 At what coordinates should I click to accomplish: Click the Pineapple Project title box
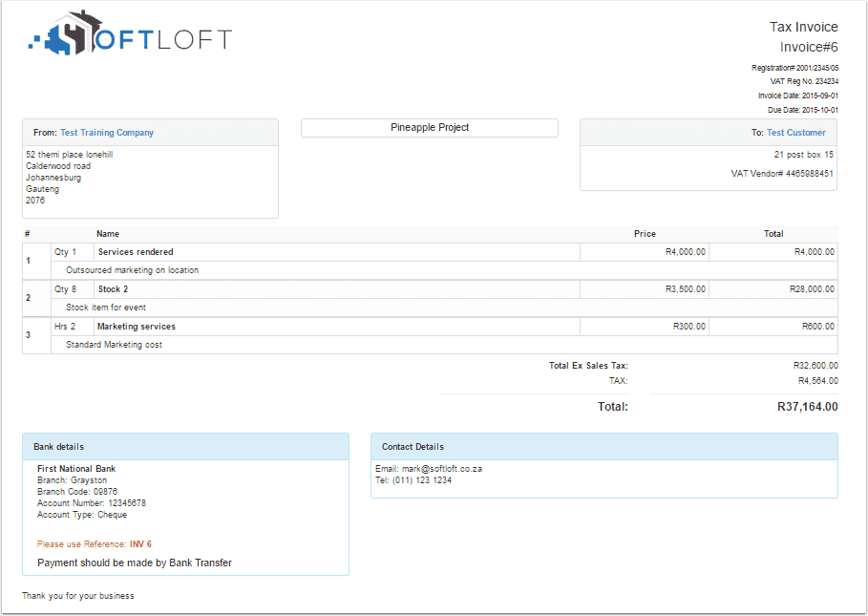pos(430,127)
